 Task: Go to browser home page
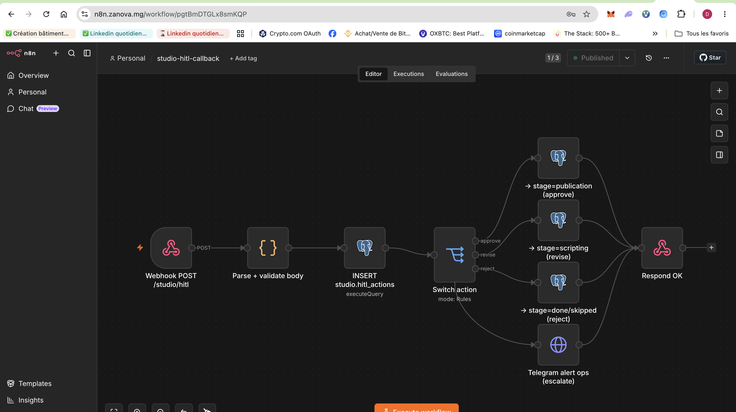click(x=64, y=14)
